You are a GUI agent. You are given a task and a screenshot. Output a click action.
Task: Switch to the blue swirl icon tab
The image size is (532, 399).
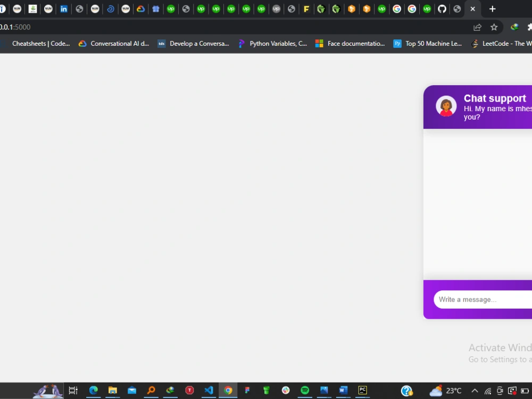pos(110,9)
